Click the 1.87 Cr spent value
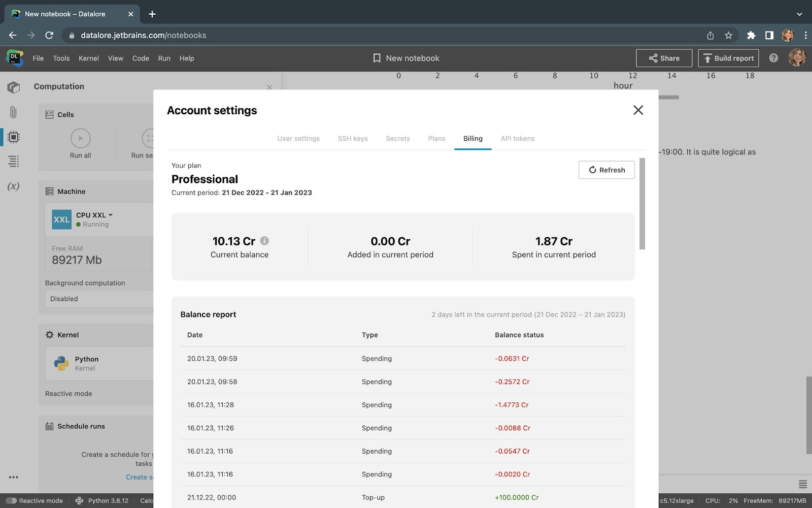This screenshot has height=508, width=812. (x=554, y=241)
